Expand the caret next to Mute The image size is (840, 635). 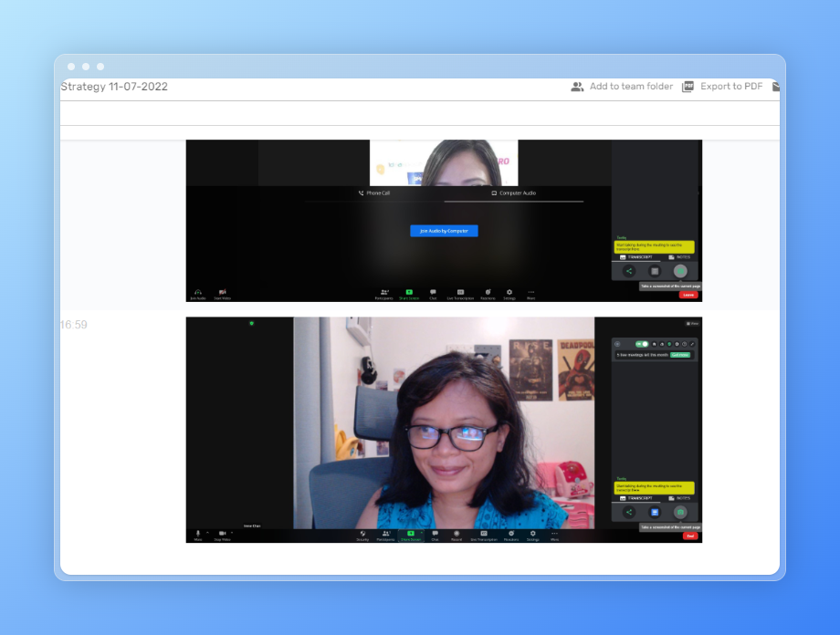[x=207, y=533]
